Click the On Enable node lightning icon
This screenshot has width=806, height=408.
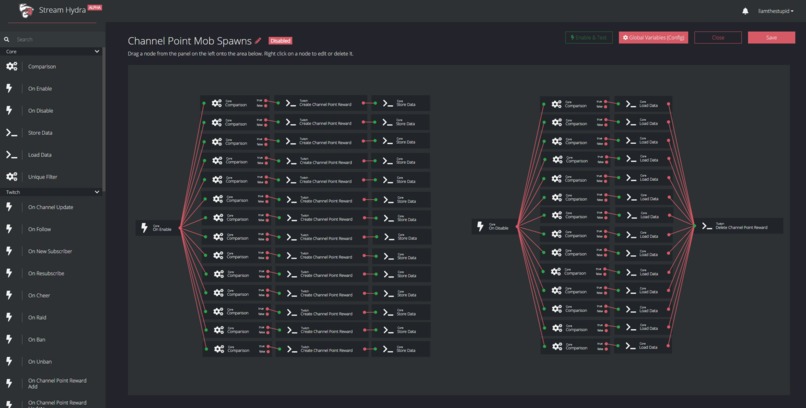tap(144, 228)
